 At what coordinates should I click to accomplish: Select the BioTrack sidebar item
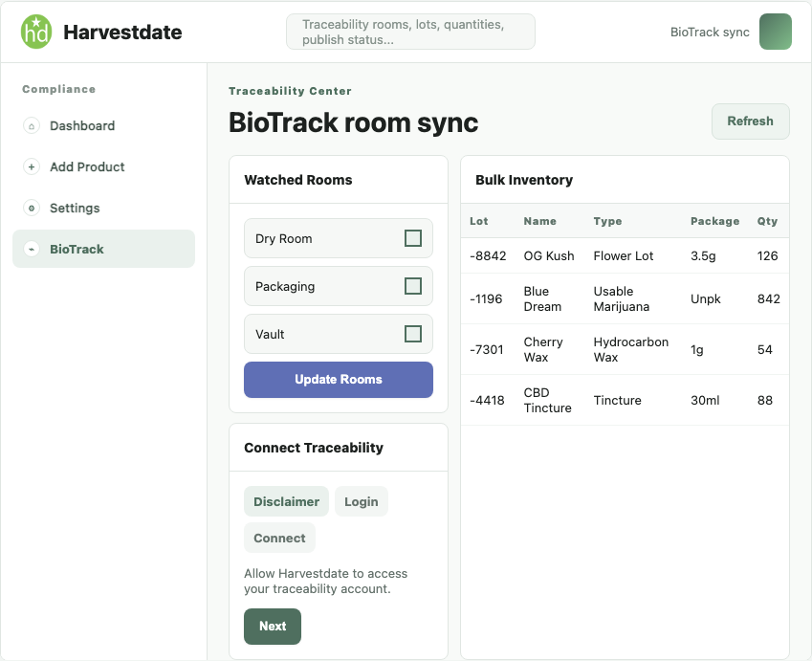coord(103,249)
